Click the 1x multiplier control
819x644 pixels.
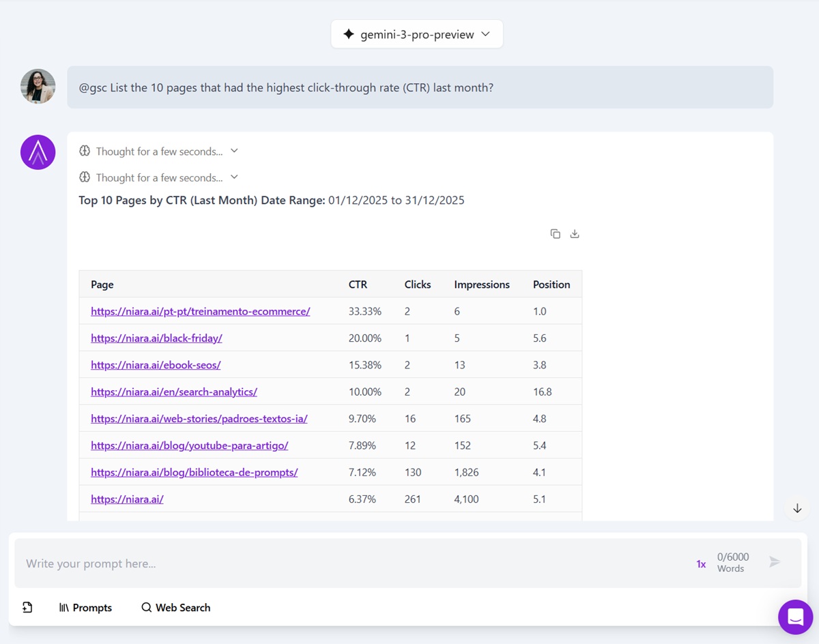pos(701,563)
